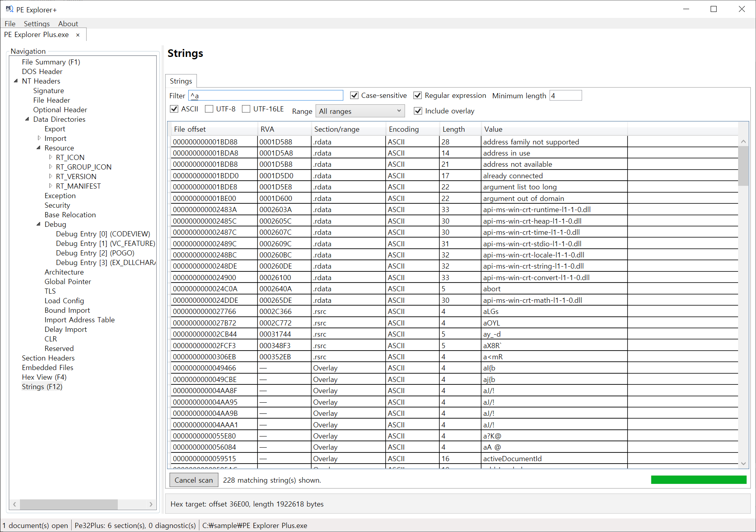Open the Range dropdown showing All ranges

coord(360,111)
